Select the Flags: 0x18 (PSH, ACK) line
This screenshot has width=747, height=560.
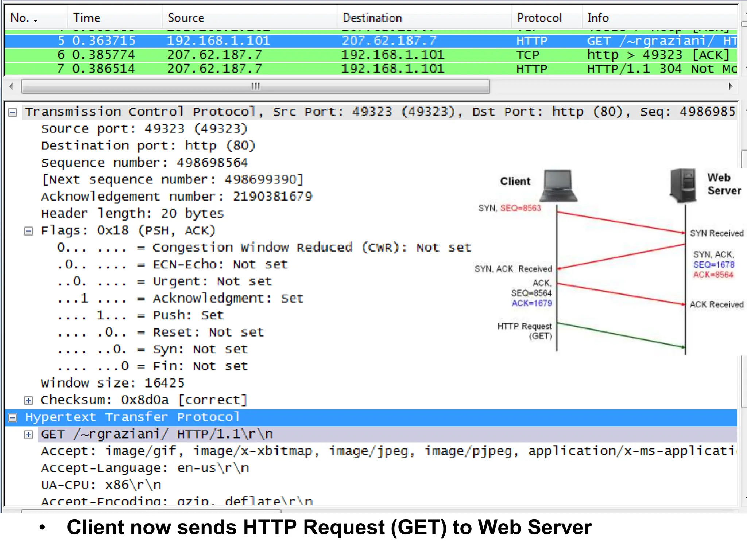(128, 231)
